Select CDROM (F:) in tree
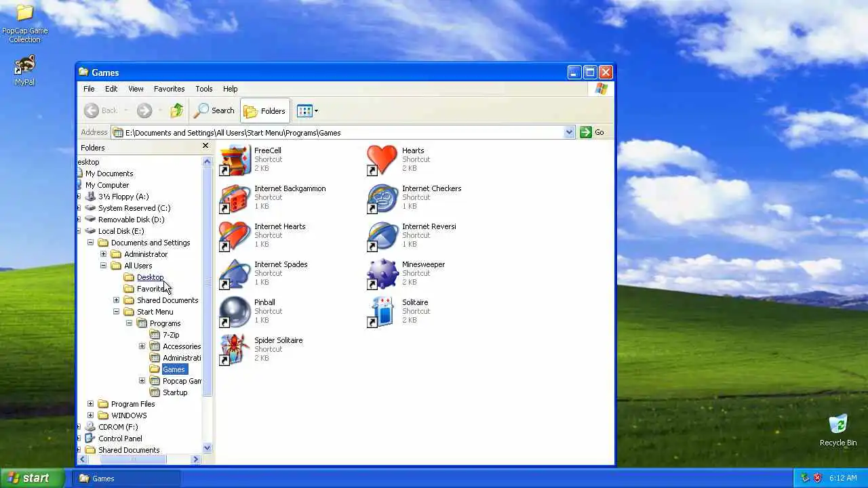This screenshot has width=868, height=488. point(118,427)
